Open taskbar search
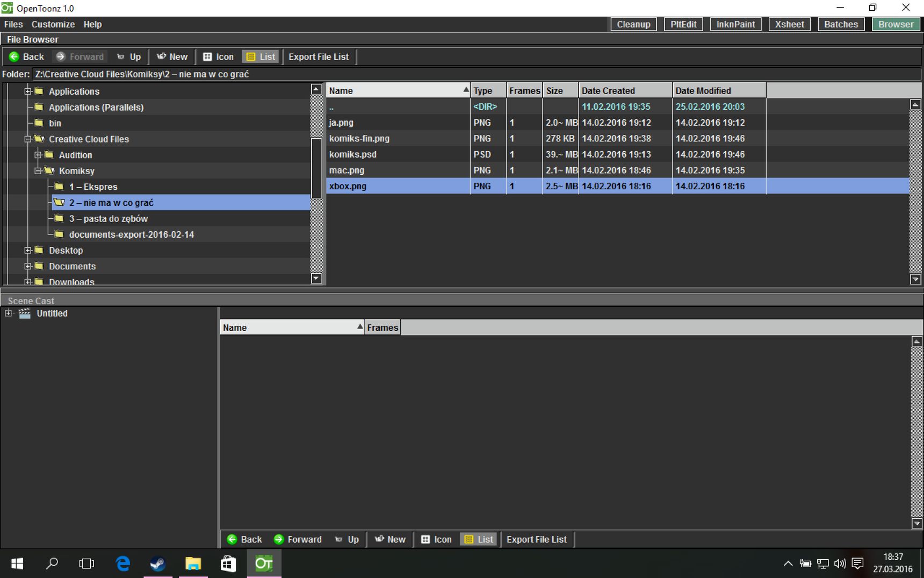The width and height of the screenshot is (924, 578). [52, 563]
